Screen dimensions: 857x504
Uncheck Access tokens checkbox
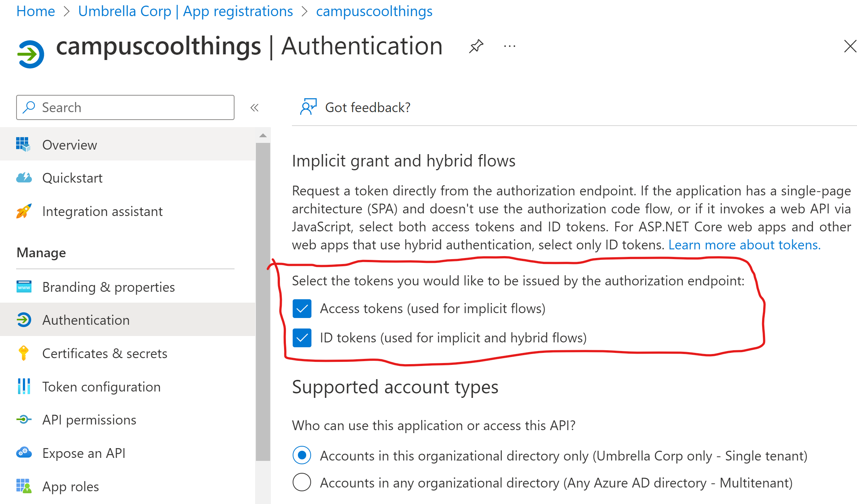tap(302, 308)
